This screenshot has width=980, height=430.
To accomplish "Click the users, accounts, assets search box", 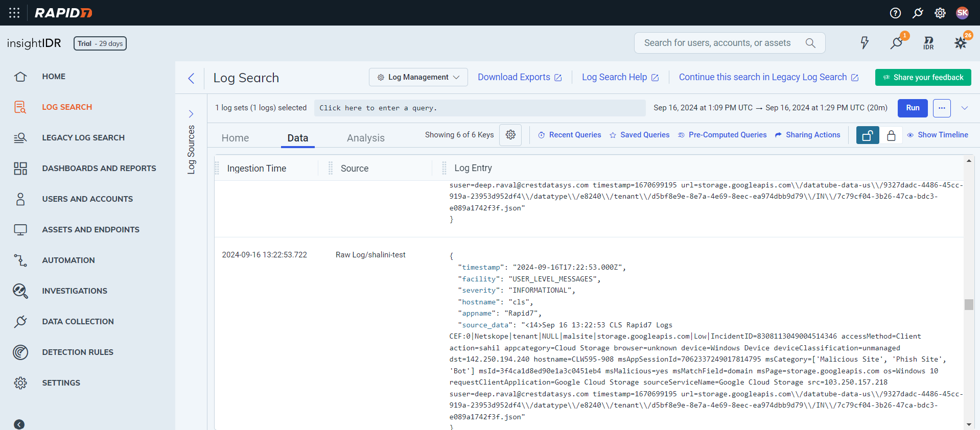I will pyautogui.click(x=730, y=43).
